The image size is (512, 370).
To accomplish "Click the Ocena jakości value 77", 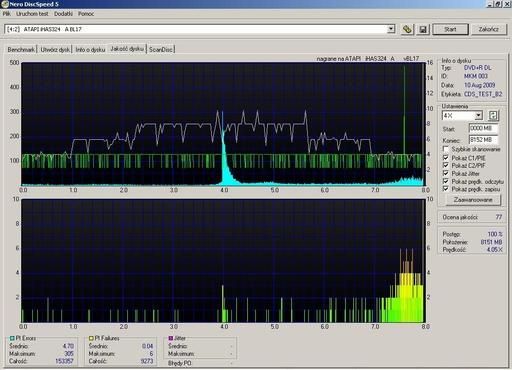I will pos(499,217).
